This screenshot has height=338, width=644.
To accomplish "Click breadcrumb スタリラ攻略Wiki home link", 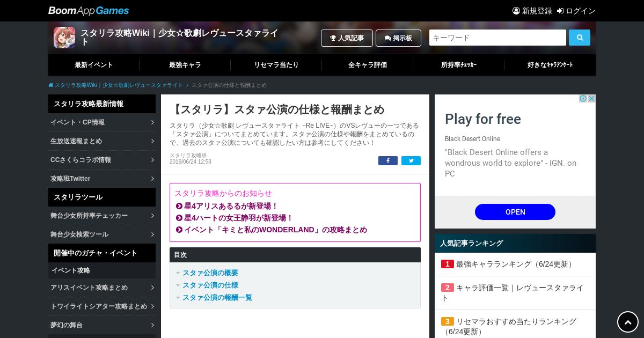I will [116, 85].
